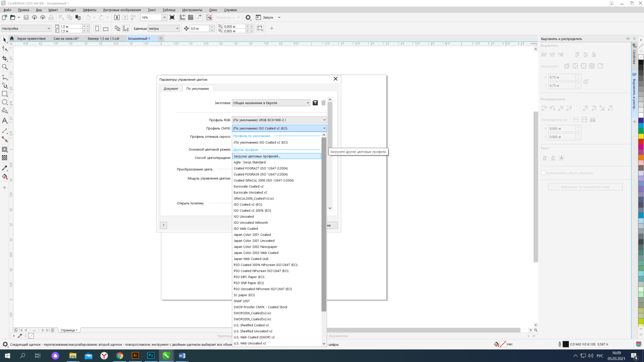Image resolution: width=644 pixels, height=362 pixels.
Task: Choose the Crop tool
Action: pyautogui.click(x=5, y=58)
